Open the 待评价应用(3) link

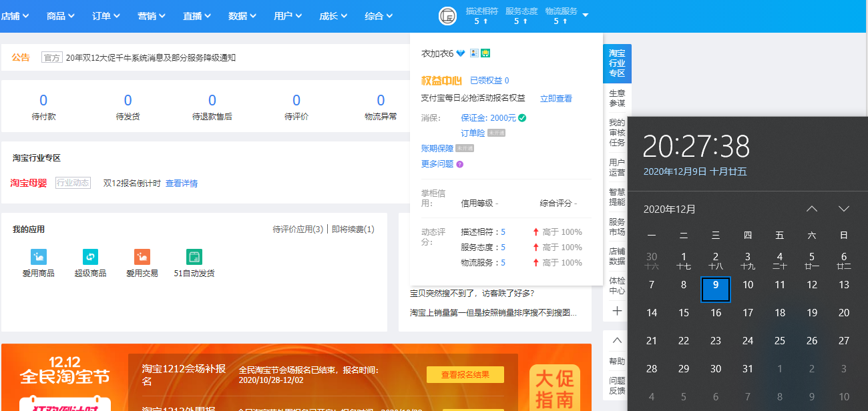tap(298, 230)
